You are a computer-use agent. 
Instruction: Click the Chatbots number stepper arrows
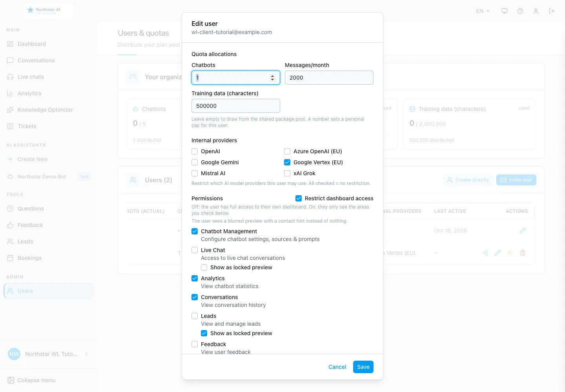pyautogui.click(x=272, y=78)
